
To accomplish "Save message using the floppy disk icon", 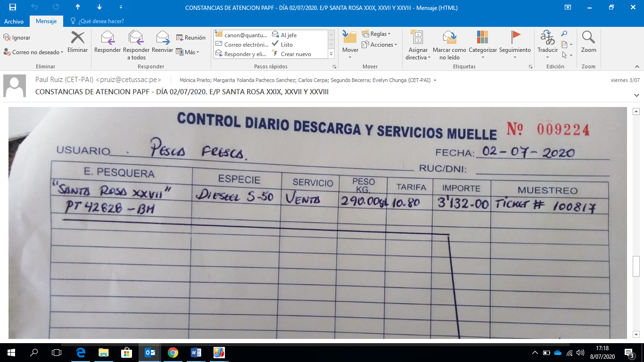I will [12, 8].
